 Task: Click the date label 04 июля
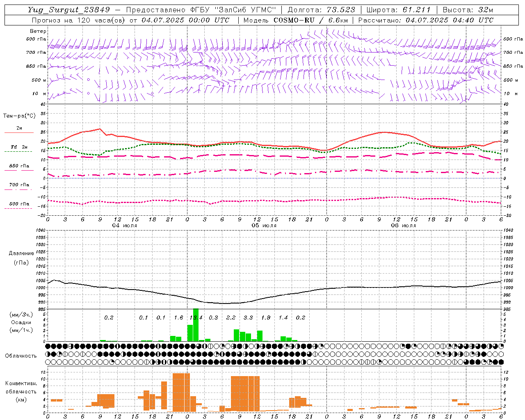coord(125,226)
